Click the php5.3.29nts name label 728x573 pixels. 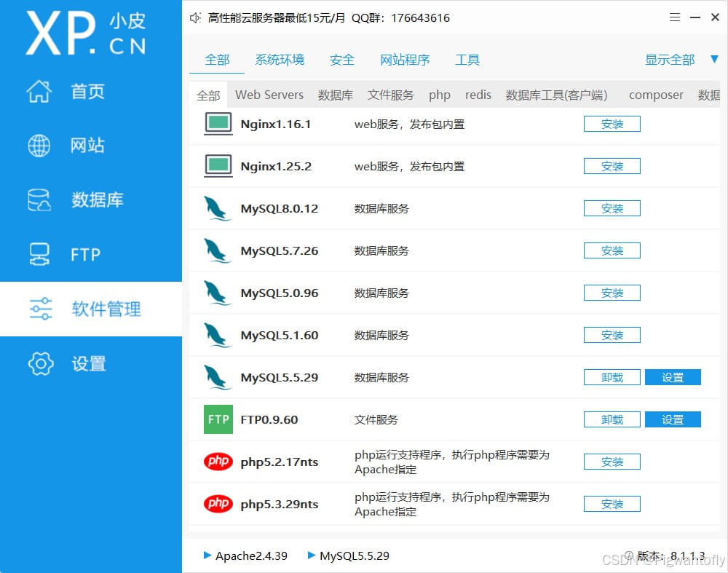(x=279, y=505)
